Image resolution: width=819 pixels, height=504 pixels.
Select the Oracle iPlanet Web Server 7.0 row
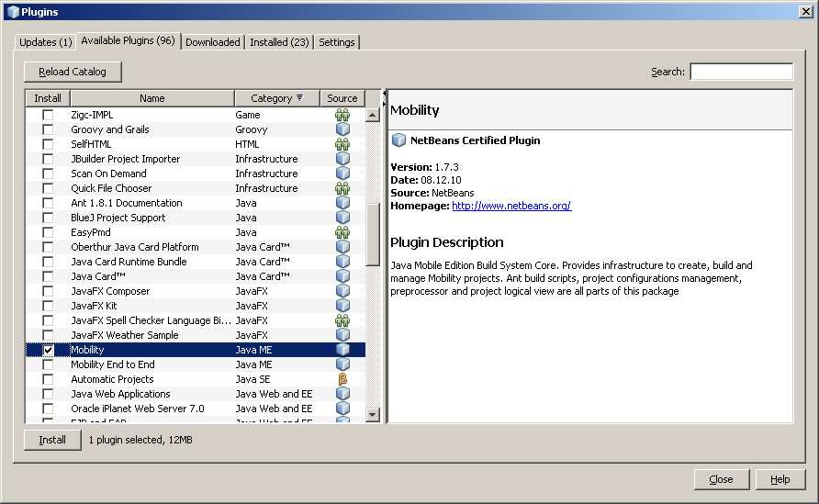(196, 409)
